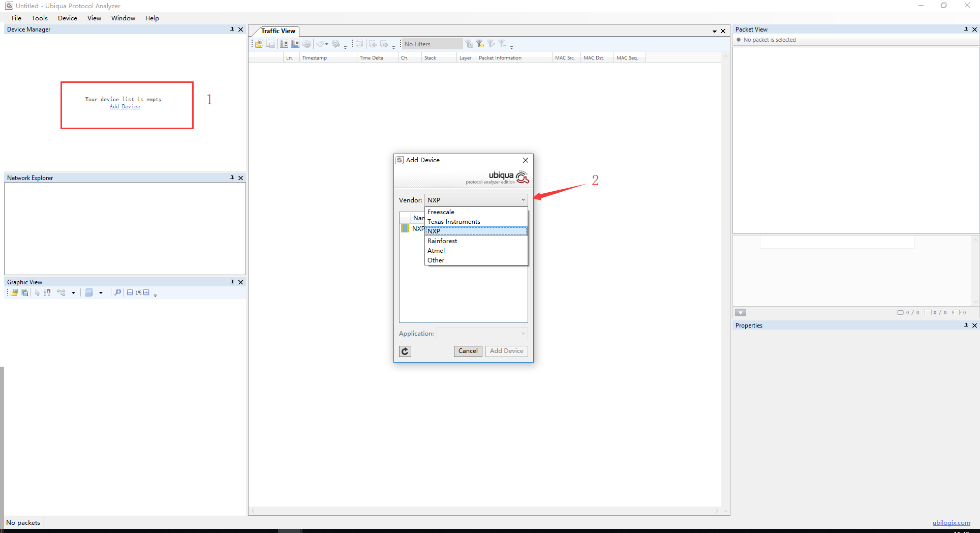Click Cancel in Add Device dialog
Viewport: 980px width, 533px height.
(x=468, y=351)
